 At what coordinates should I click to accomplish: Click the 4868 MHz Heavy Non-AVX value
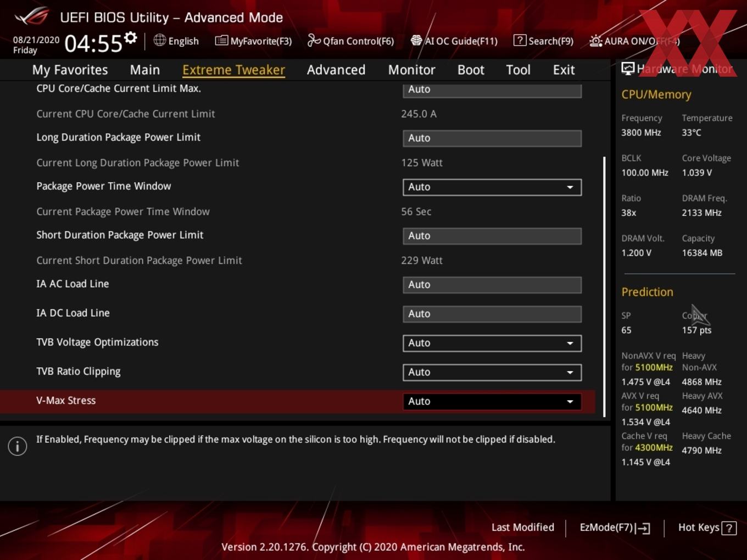[701, 382]
